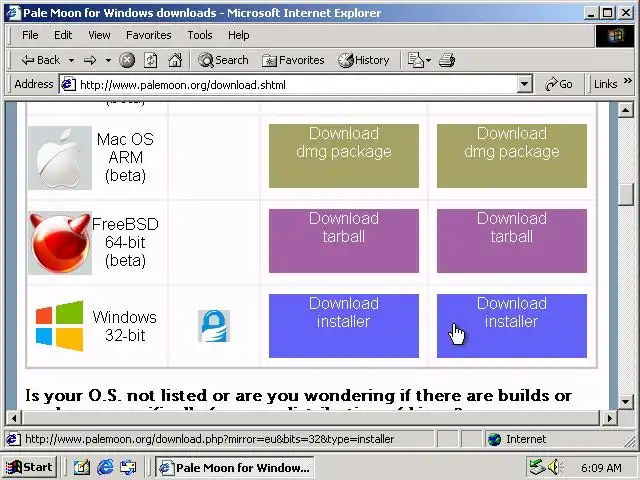
Task: Click the vertical scrollbar thumb
Action: coord(625,195)
